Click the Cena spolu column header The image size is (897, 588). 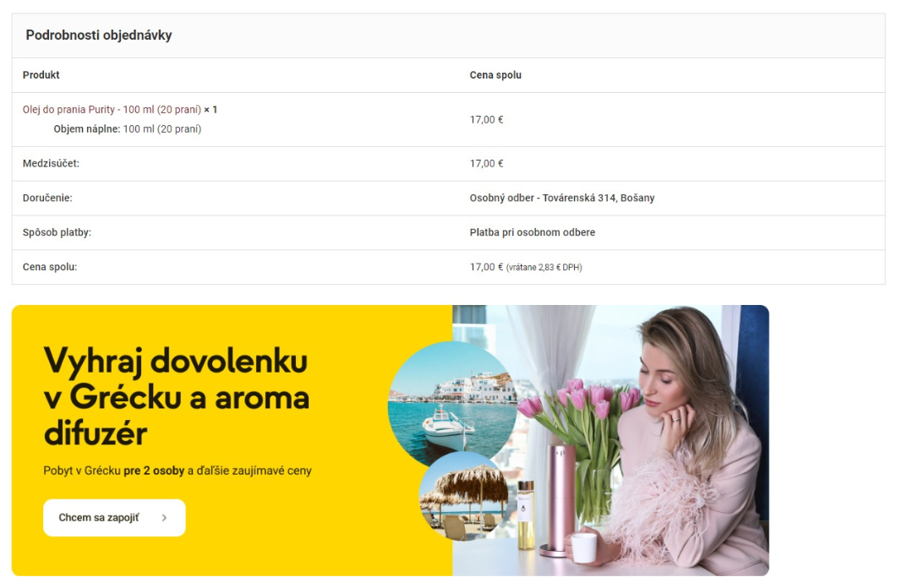coord(495,75)
